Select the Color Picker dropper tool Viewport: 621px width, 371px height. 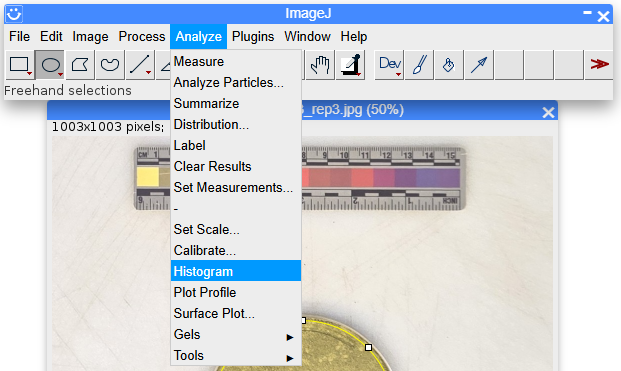[x=351, y=65]
